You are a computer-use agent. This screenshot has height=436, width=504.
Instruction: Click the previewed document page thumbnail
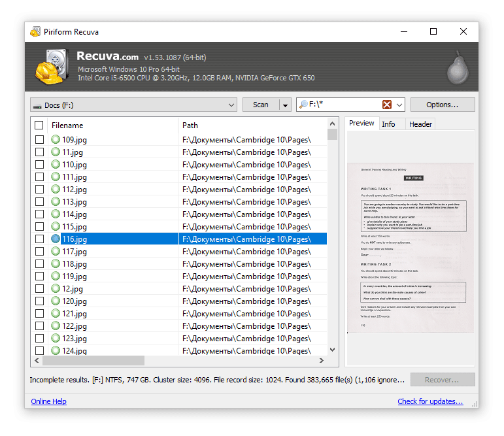tap(411, 248)
